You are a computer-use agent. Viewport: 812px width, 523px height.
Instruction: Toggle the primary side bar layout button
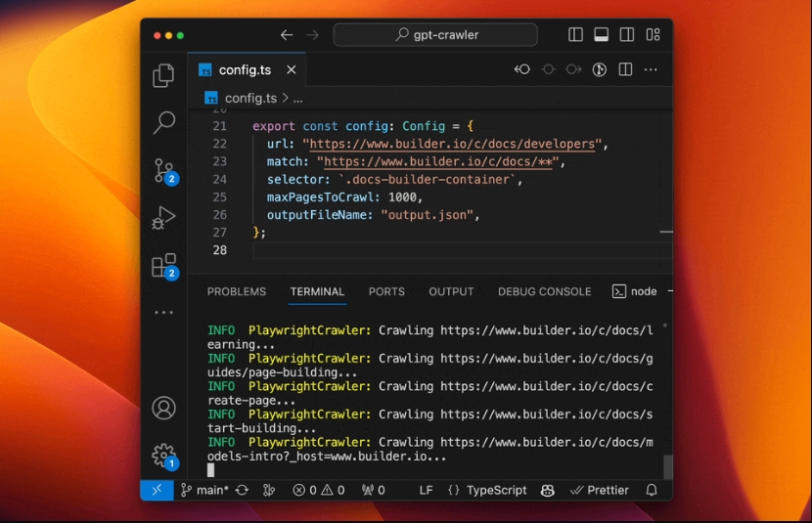[x=575, y=34]
